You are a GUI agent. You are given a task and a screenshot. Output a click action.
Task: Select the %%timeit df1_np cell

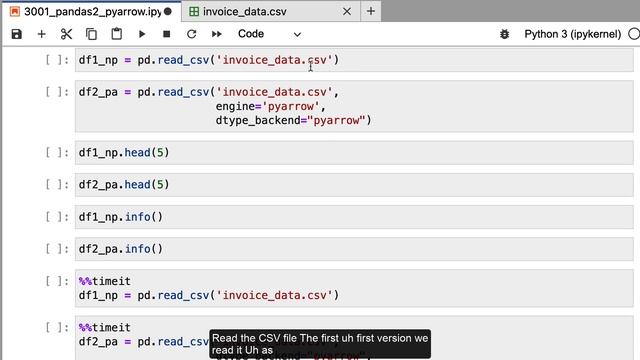(354, 288)
